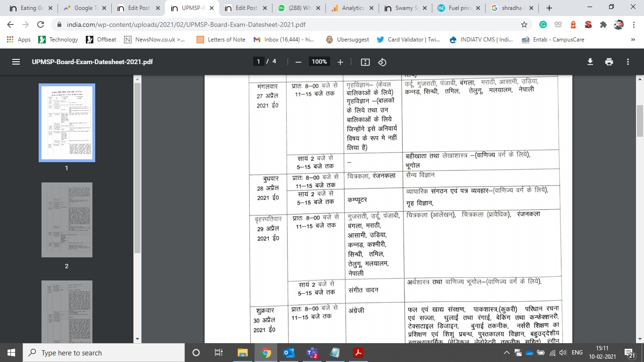Launch Microsoft Teams from the taskbar
This screenshot has height=362, width=644.
tap(311, 353)
